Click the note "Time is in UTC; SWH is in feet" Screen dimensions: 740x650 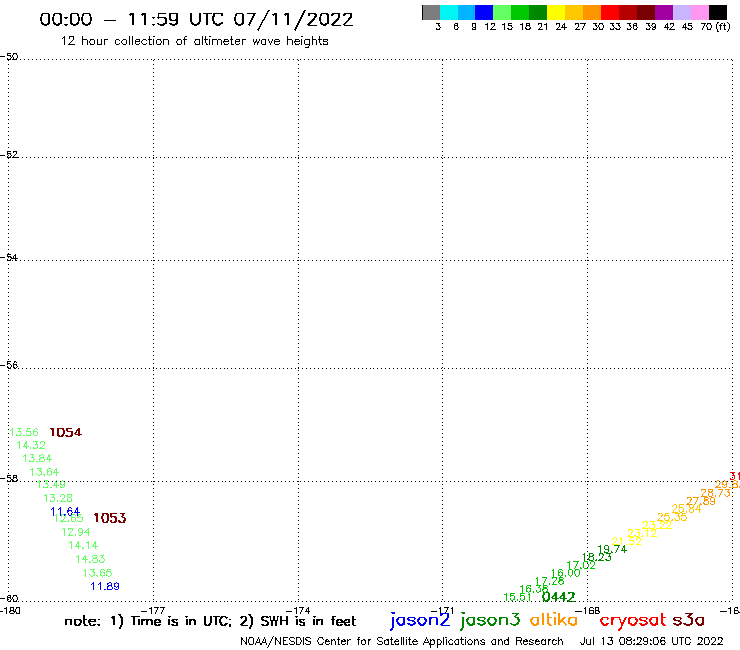click(x=210, y=621)
